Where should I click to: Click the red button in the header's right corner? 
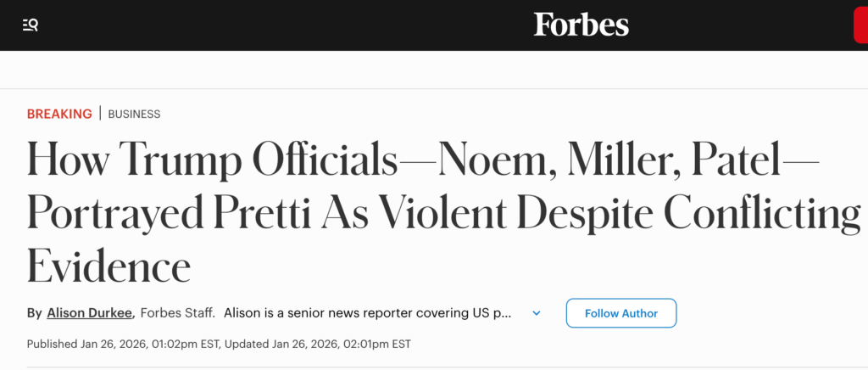[860, 25]
